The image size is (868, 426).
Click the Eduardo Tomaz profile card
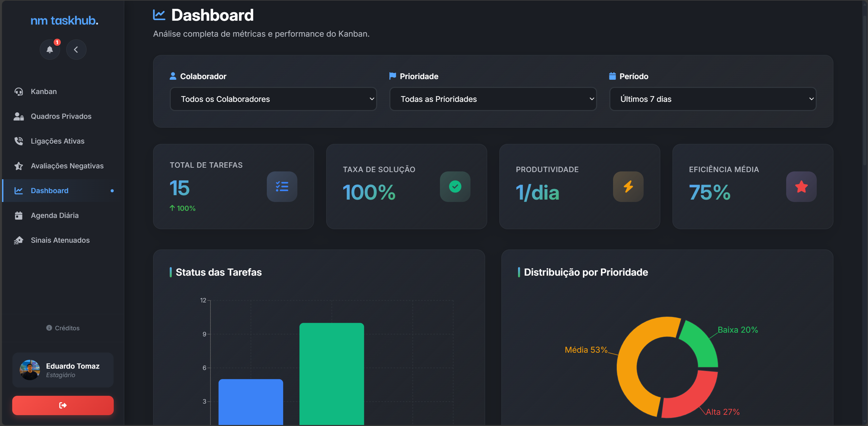tap(63, 370)
